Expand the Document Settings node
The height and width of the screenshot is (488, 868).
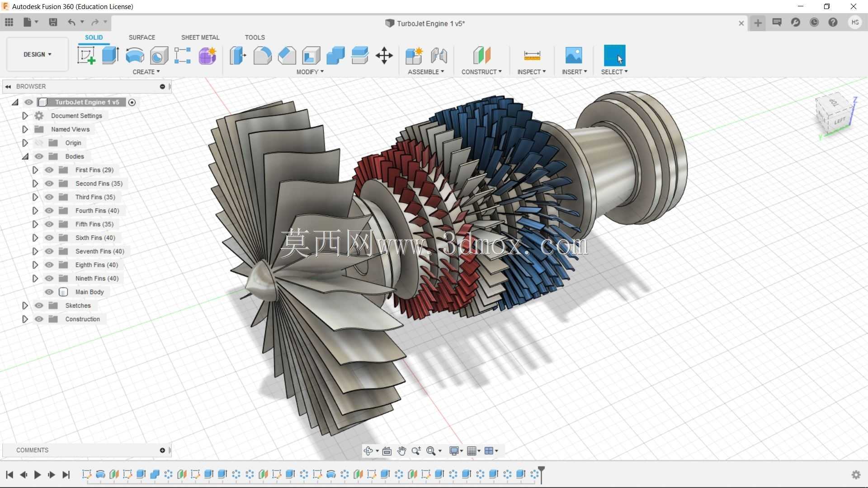coord(25,116)
